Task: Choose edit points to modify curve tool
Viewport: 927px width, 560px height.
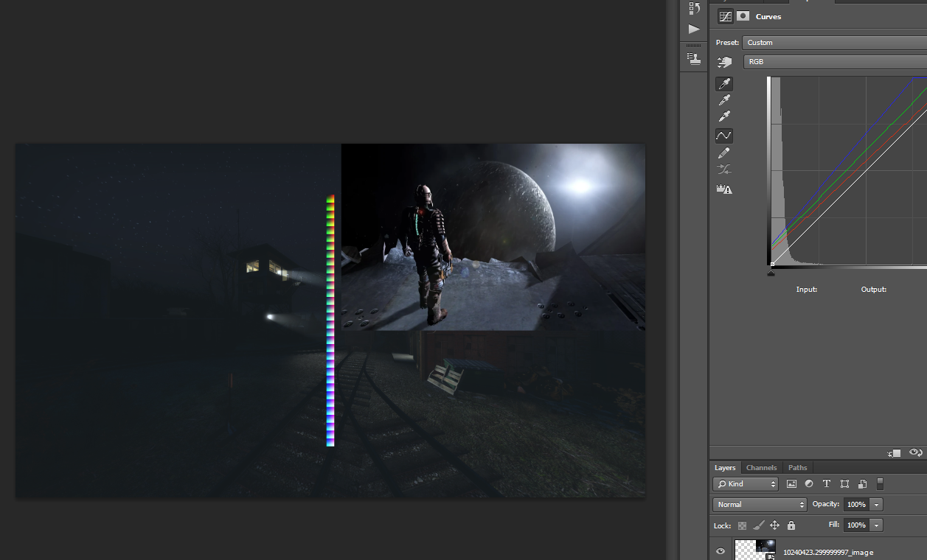Action: pos(724,136)
